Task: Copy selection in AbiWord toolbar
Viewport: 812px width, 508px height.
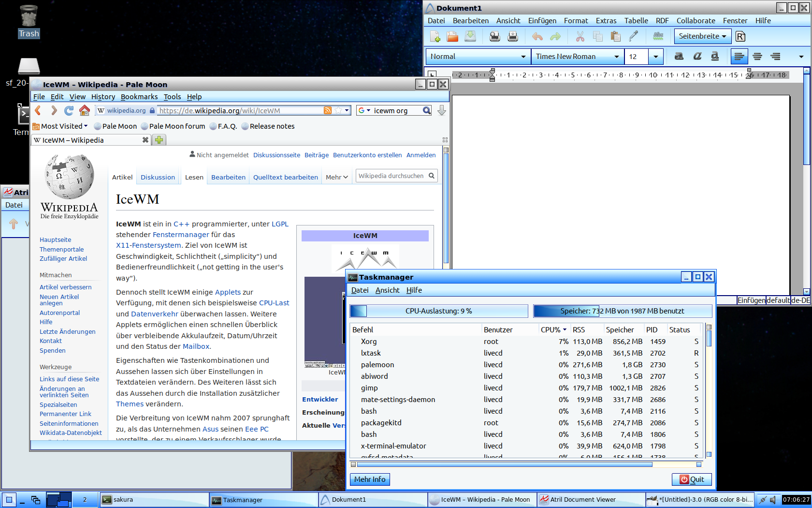Action: click(x=598, y=36)
